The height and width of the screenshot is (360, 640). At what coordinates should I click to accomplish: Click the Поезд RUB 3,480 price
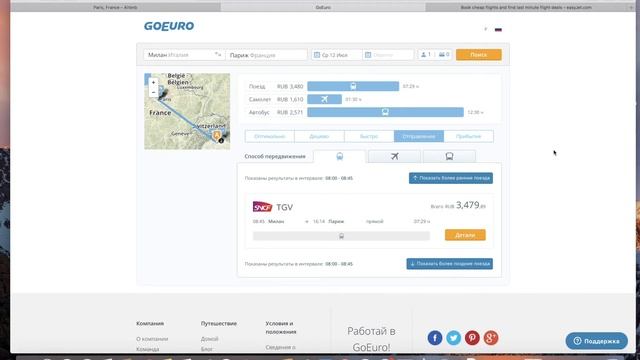coord(290,87)
